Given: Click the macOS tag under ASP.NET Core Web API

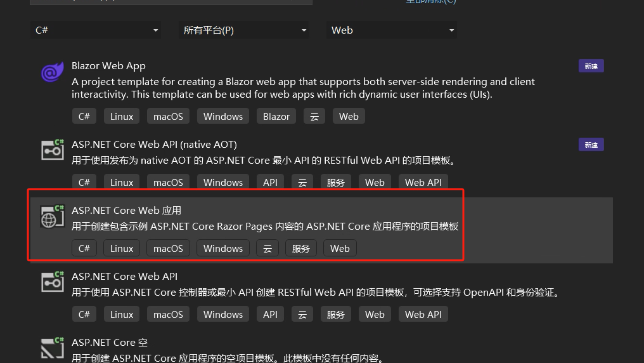Looking at the screenshot, I should [x=168, y=314].
